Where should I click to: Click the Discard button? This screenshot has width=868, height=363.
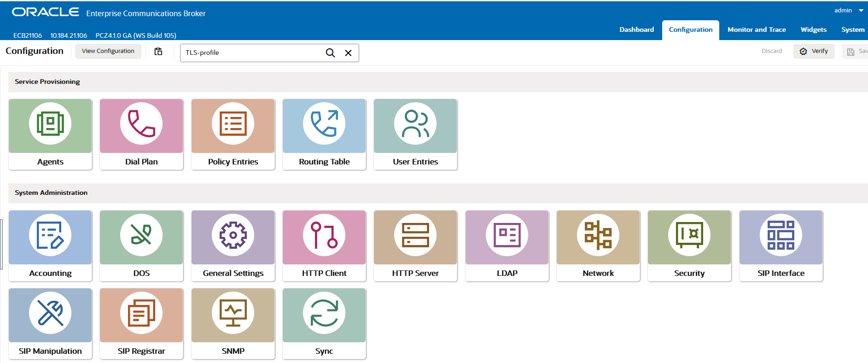(772, 51)
